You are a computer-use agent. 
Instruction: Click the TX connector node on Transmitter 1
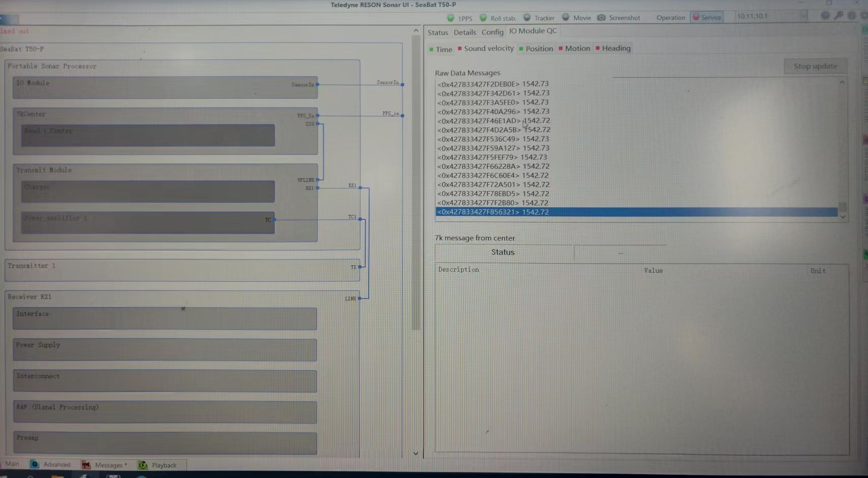click(x=359, y=267)
